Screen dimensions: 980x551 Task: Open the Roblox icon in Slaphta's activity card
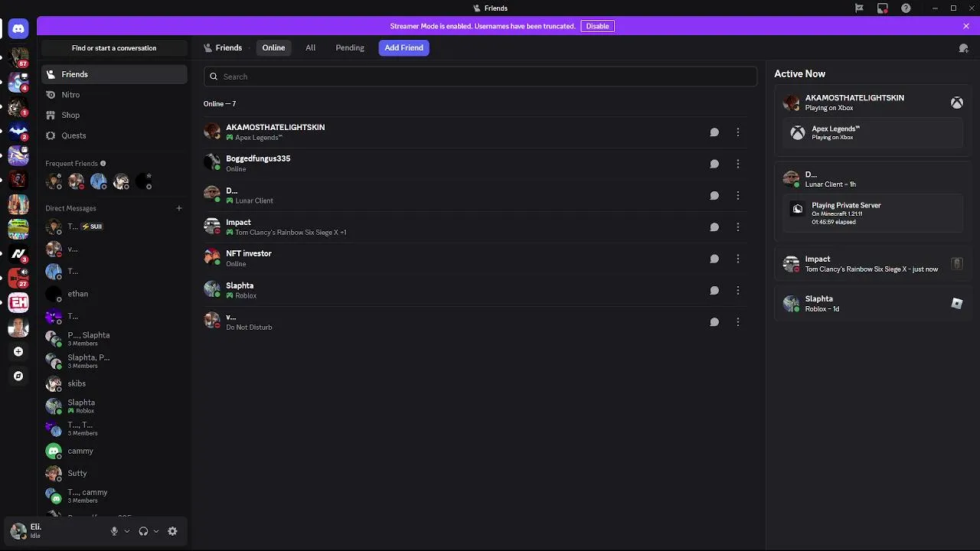[957, 304]
